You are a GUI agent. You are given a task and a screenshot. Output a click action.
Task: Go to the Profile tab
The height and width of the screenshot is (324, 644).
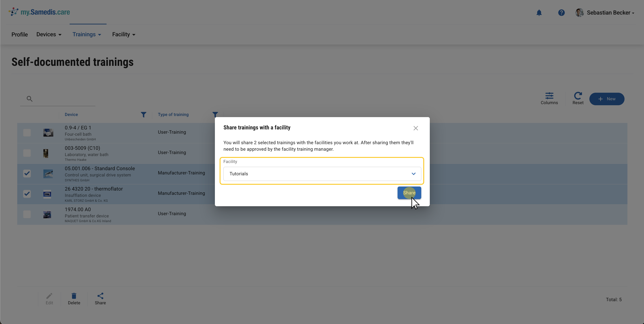[19, 34]
